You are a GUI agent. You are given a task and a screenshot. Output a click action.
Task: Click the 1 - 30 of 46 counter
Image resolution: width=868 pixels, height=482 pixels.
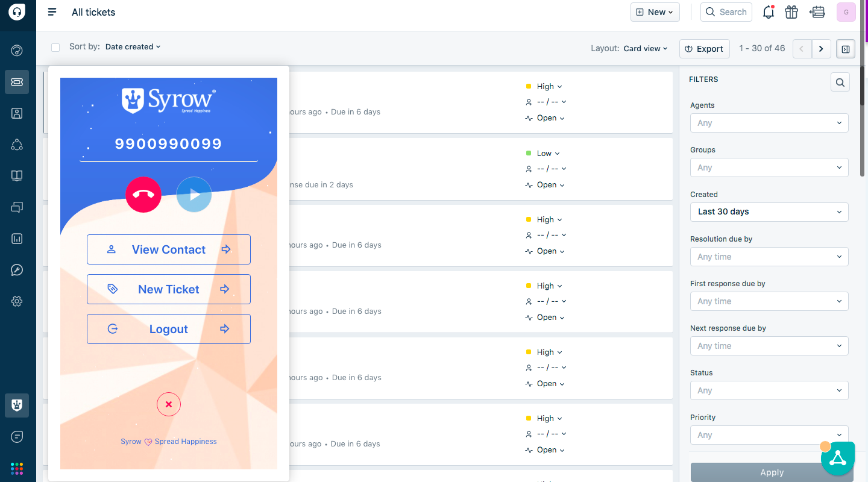(762, 48)
